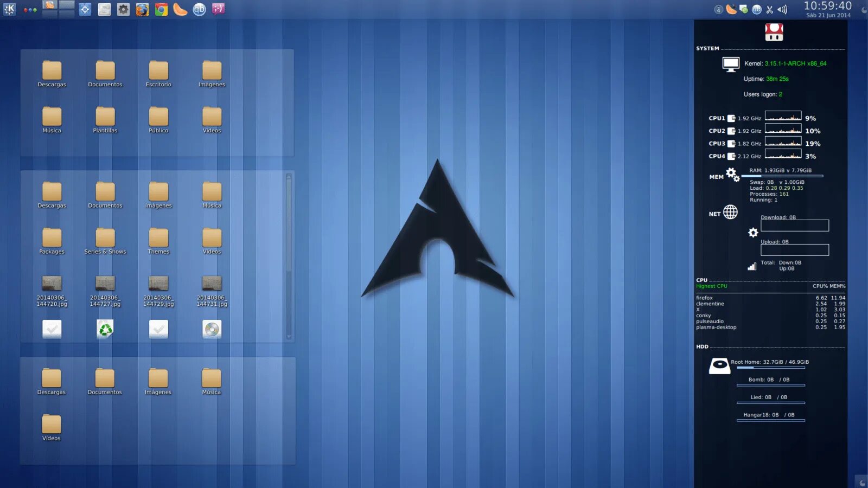Select the CD disc image file icon
This screenshot has height=488, width=868.
212,329
